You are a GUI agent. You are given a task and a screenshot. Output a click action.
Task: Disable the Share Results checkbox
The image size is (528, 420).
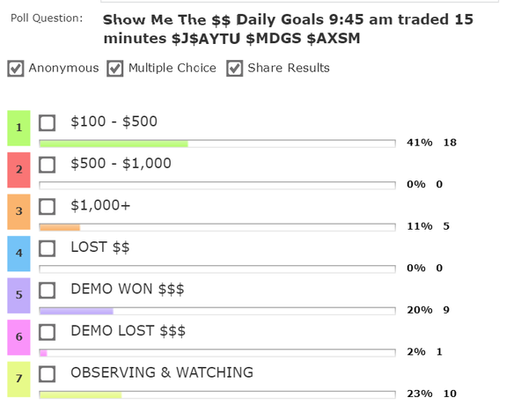click(234, 69)
